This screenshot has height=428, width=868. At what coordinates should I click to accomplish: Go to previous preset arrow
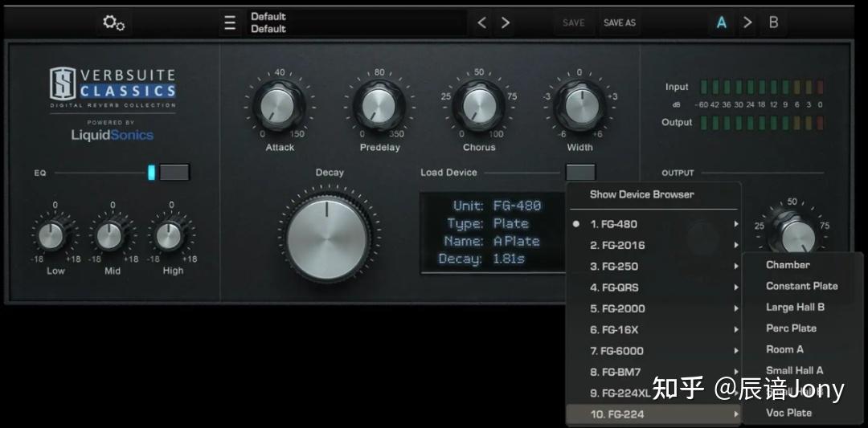click(481, 22)
